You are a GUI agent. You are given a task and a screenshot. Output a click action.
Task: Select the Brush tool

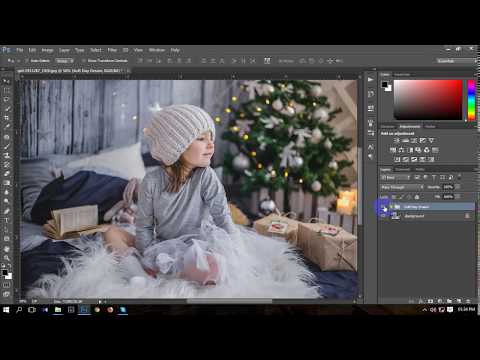click(6, 146)
